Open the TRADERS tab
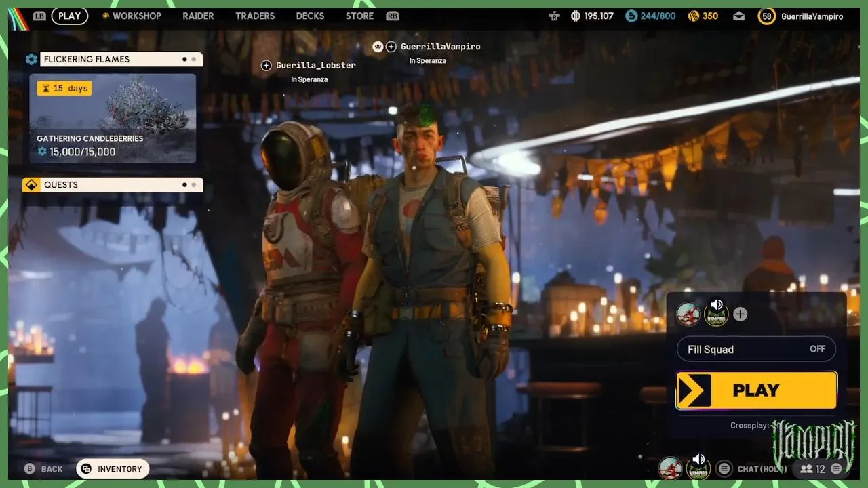This screenshot has width=868, height=488. [x=255, y=16]
